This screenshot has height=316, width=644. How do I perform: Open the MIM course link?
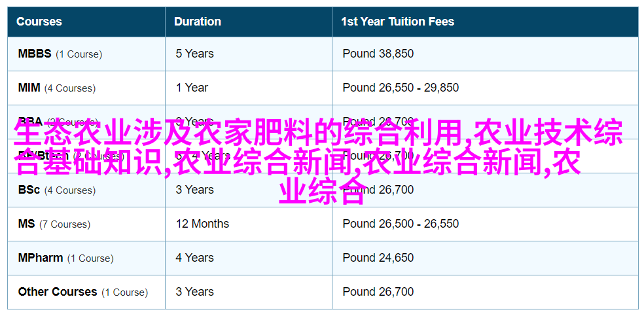click(x=29, y=88)
